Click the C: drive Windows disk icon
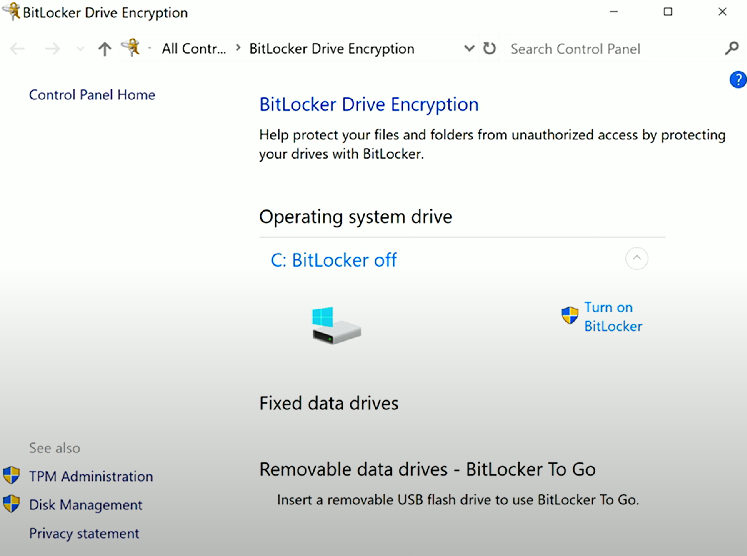Viewport: 747px width, 556px height. tap(336, 325)
